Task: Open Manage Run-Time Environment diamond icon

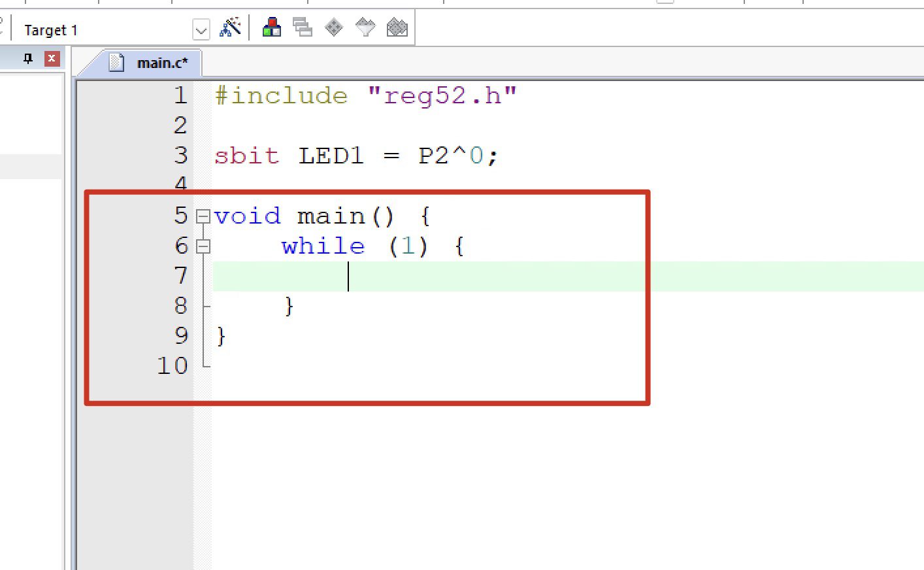Action: [334, 27]
